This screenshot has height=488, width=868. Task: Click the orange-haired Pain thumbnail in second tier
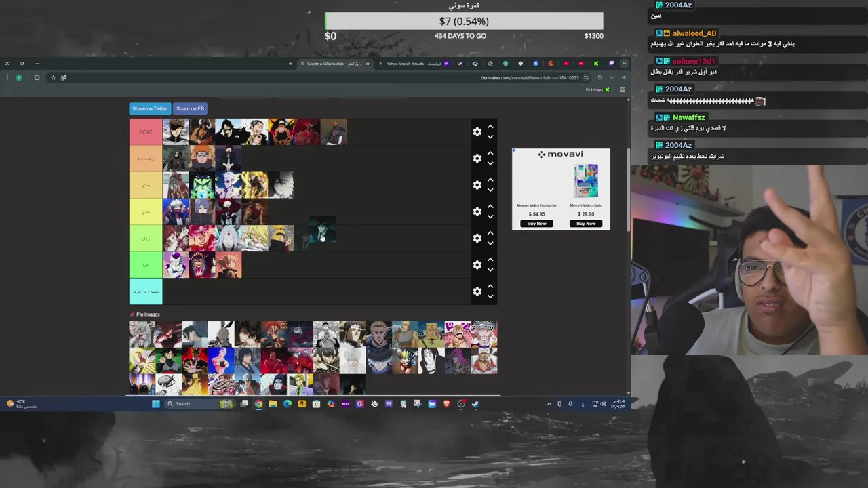[x=202, y=158]
